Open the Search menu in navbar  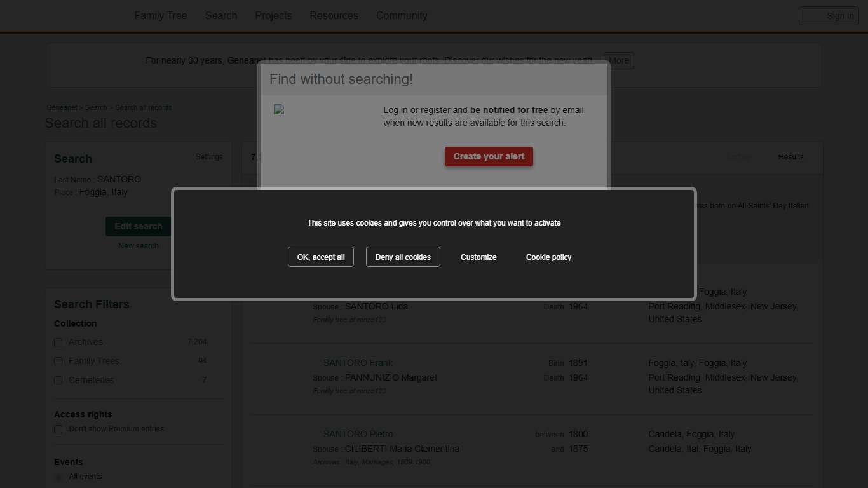click(x=220, y=16)
